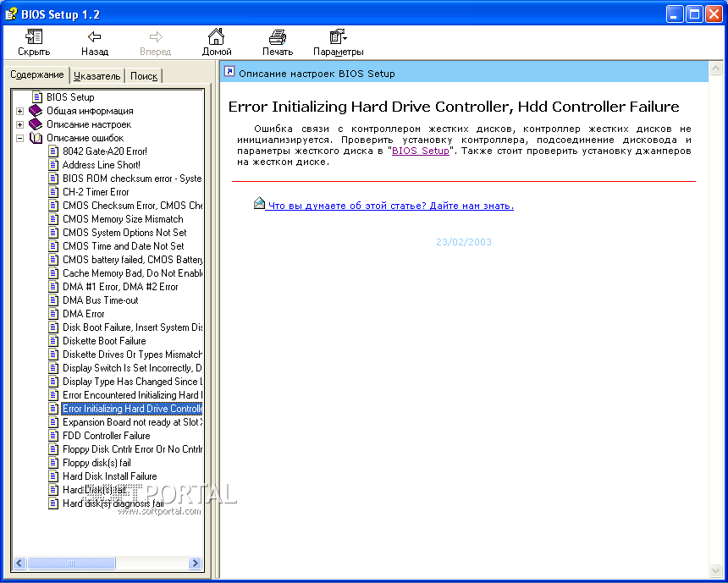The image size is (728, 583).
Task: Open the 'Что вы думаете об этой статье?' link
Action: point(391,206)
